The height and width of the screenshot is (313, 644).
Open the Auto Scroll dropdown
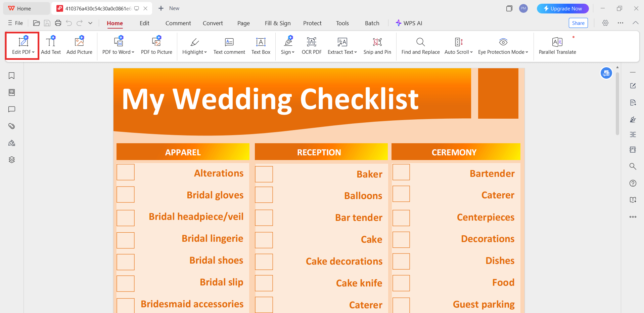(x=471, y=52)
